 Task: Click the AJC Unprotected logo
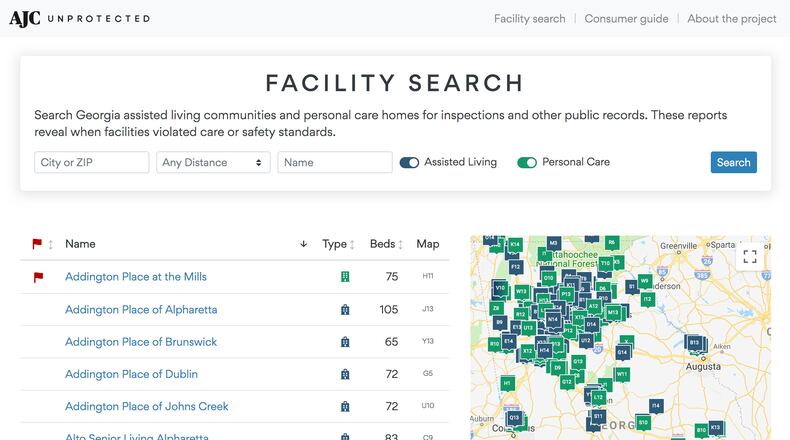(80, 19)
